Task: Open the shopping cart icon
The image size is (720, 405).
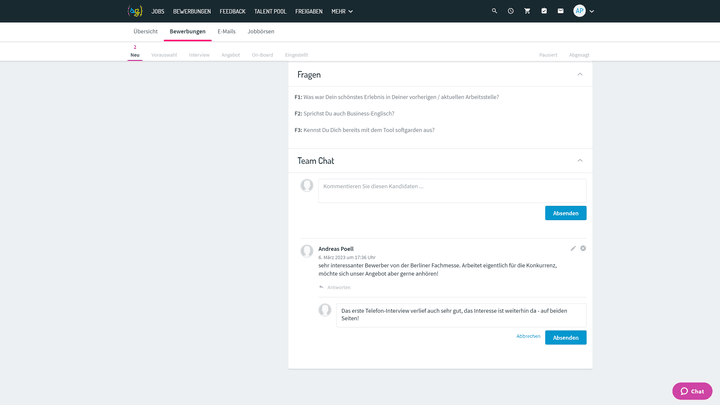Action: click(527, 11)
